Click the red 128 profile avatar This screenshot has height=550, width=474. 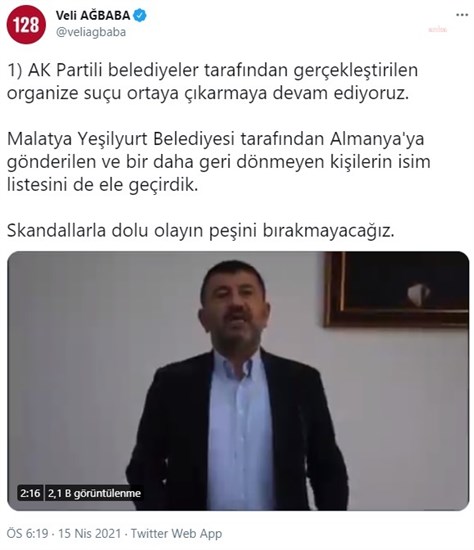click(26, 25)
